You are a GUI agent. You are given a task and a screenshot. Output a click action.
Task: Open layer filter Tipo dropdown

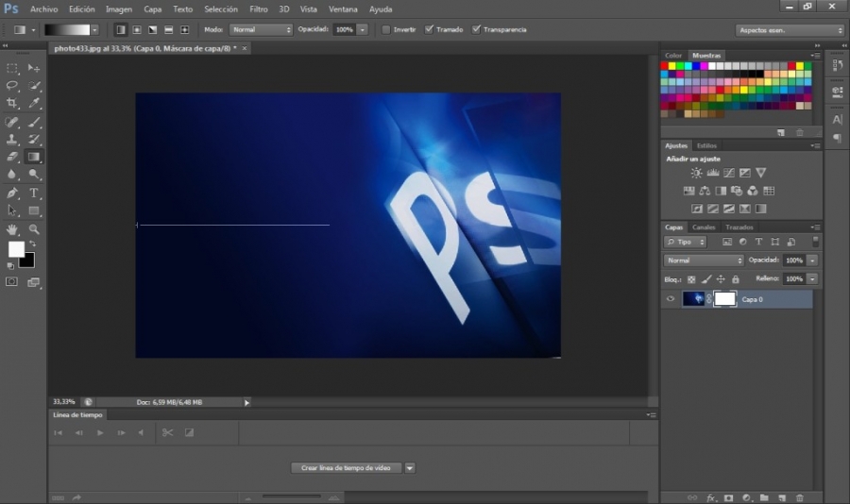686,242
